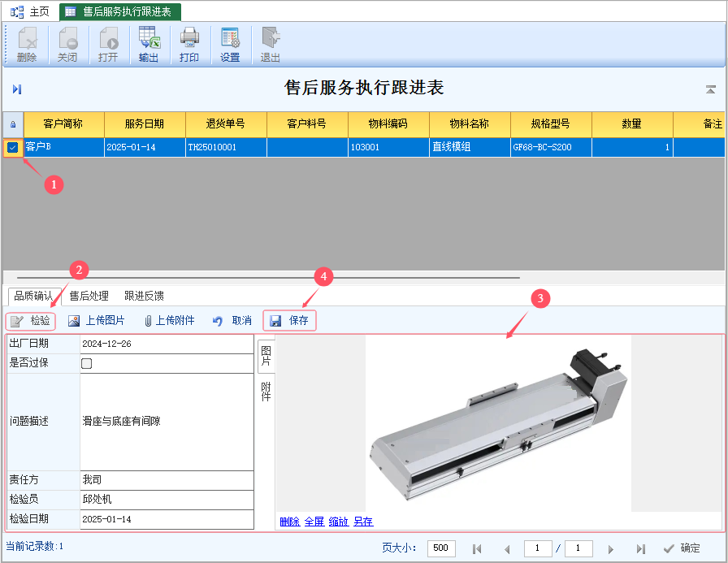The image size is (728, 563).
Task: Click the 物料名称 column header
Action: pyautogui.click(x=470, y=124)
